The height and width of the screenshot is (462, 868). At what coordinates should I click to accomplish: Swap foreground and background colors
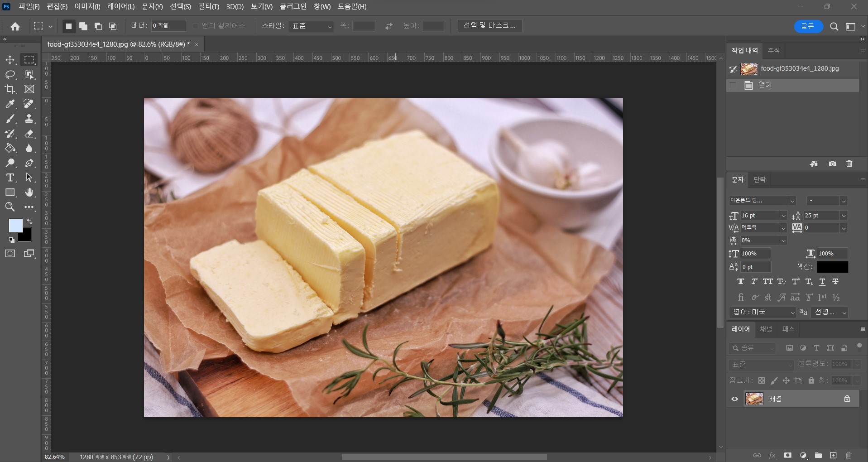pos(29,221)
